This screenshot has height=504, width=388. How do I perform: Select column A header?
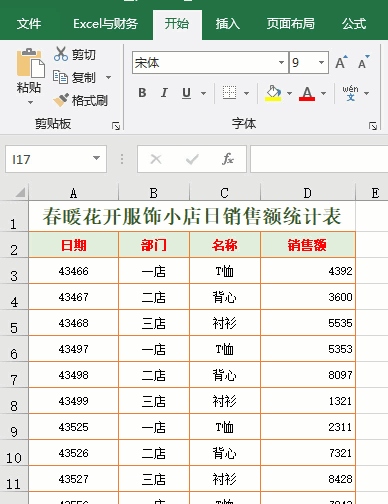74,193
